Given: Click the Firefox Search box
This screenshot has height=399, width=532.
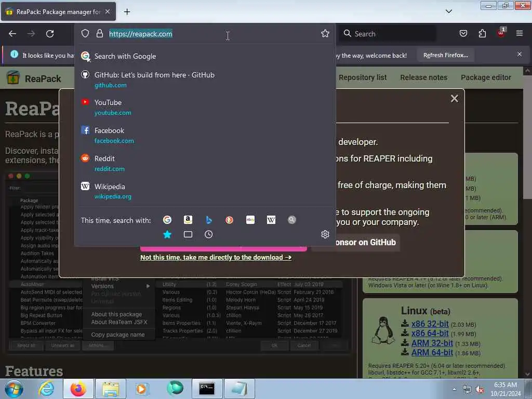Looking at the screenshot, I should (388, 34).
